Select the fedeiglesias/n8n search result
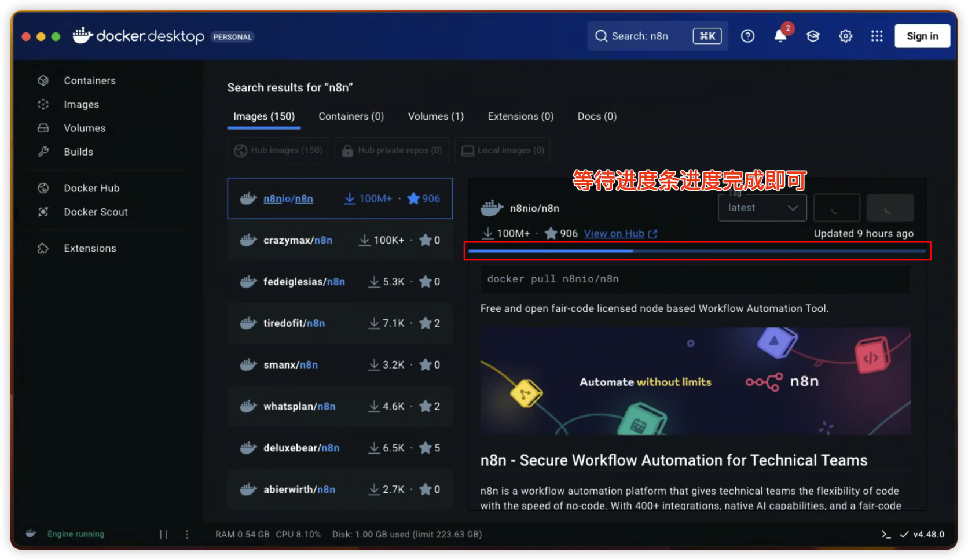Screen dimensions: 968x560 click(x=340, y=282)
